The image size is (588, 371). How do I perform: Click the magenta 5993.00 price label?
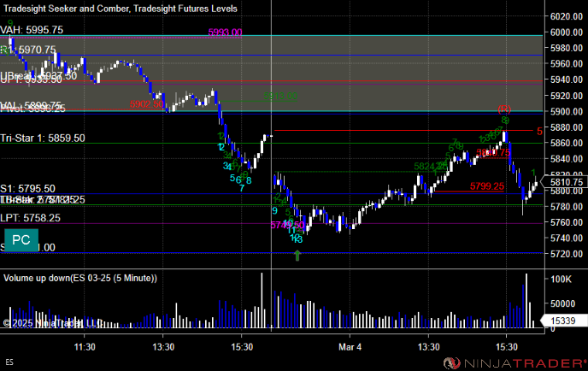(225, 32)
